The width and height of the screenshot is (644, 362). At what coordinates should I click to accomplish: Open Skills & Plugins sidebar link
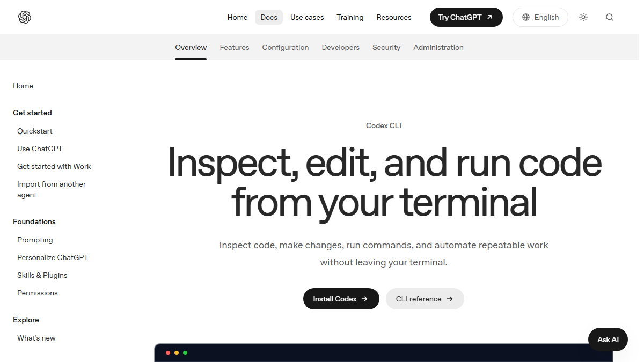[42, 275]
